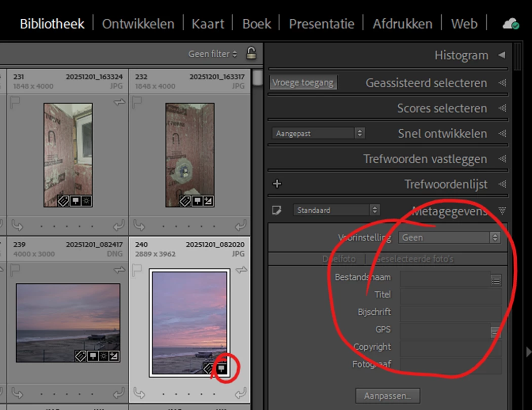Rotate photo 240 left (counterclockwise arrow)
The width and height of the screenshot is (532, 410).
pyautogui.click(x=139, y=393)
